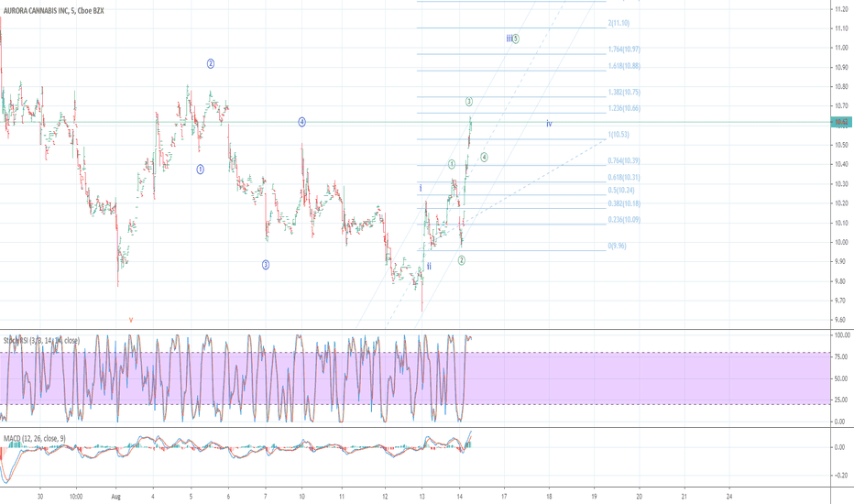Select the blue circled 4 wave marker
This screenshot has height=504, width=854.
tap(301, 122)
